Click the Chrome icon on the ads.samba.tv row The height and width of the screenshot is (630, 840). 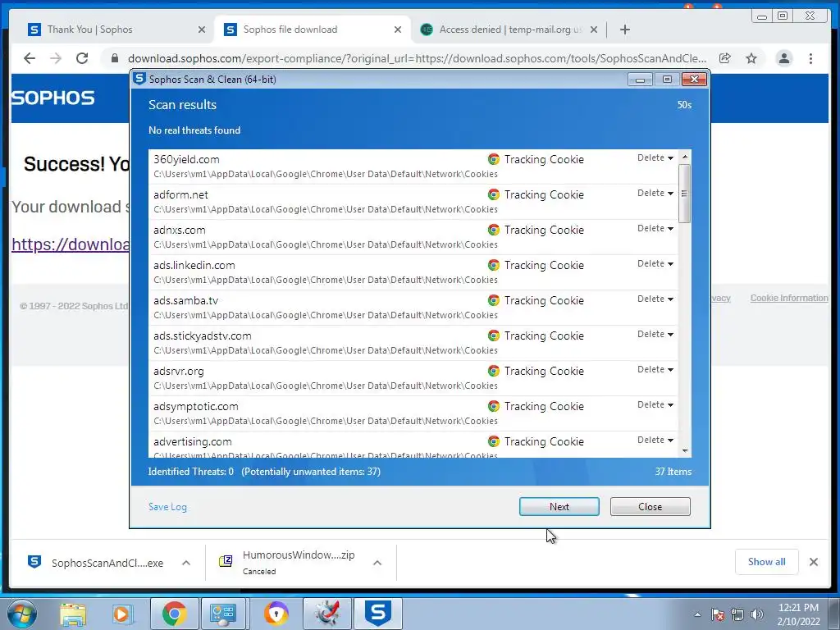[x=493, y=300]
